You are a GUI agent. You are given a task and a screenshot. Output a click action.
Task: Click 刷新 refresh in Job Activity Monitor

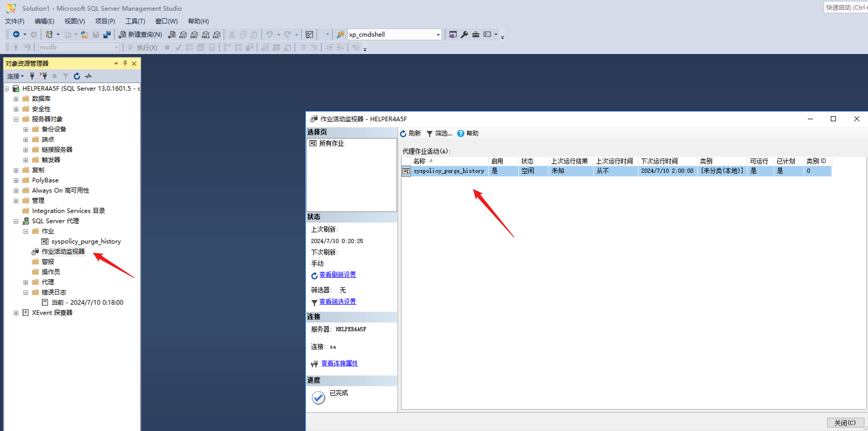(x=410, y=133)
